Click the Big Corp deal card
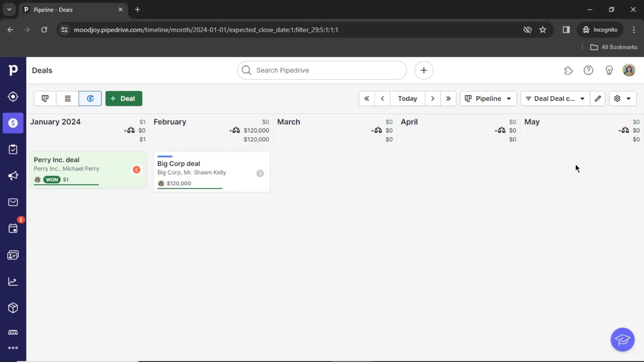The height and width of the screenshot is (362, 644). pos(212,172)
